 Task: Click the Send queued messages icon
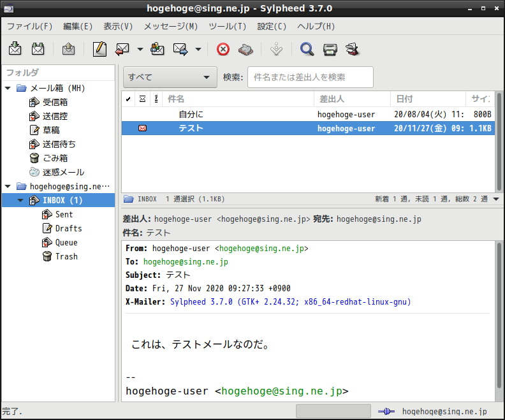(68, 49)
